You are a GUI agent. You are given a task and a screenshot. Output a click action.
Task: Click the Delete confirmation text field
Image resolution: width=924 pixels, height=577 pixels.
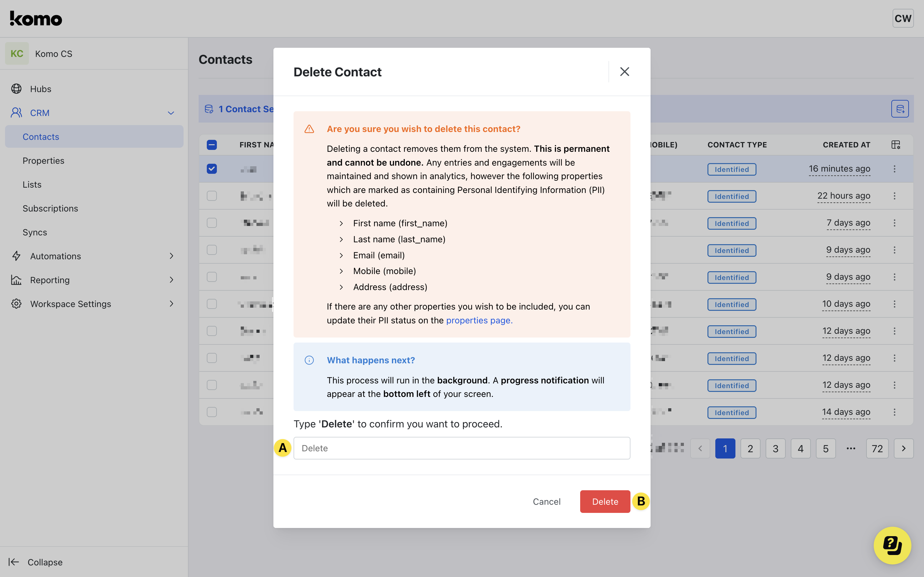coord(461,448)
